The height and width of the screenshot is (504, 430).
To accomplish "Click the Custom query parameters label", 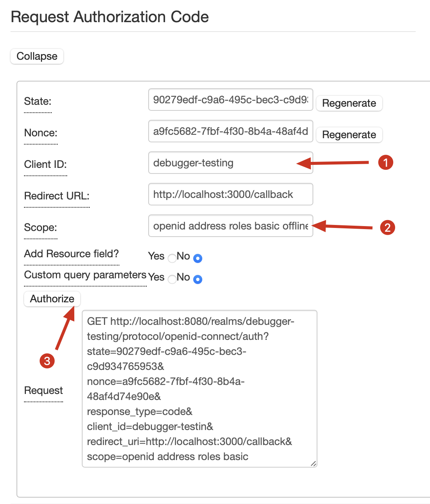I will click(x=85, y=275).
